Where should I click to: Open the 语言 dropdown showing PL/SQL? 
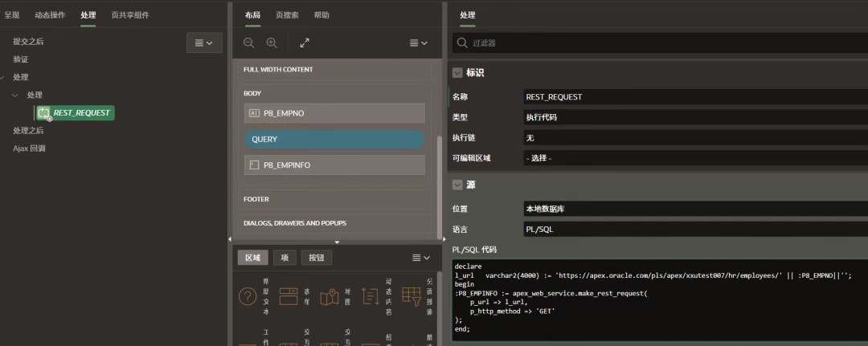[x=696, y=230]
